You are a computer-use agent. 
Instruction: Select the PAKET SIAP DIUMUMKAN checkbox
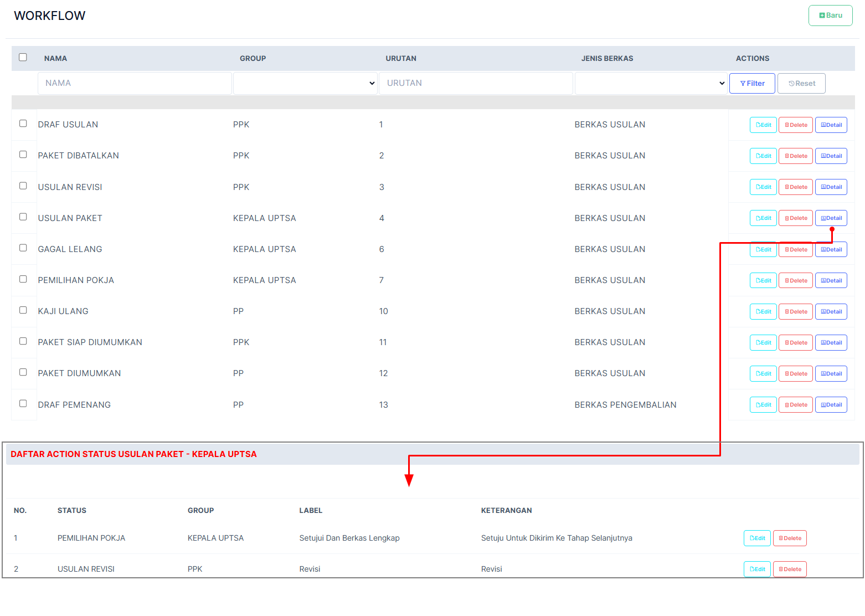coord(23,341)
